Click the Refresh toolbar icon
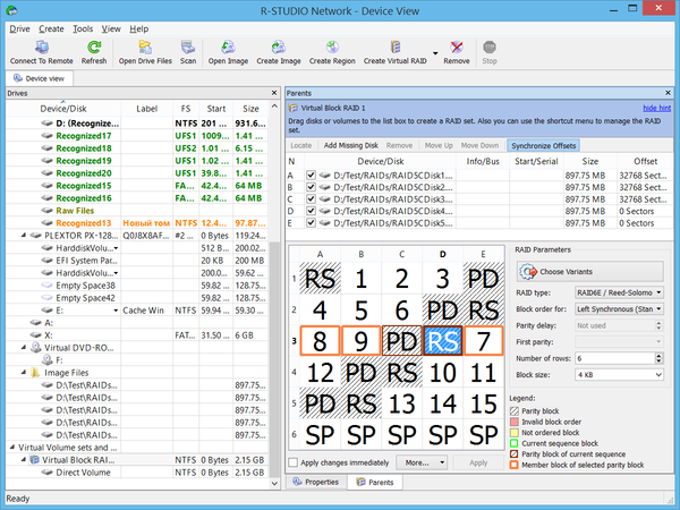 pos(94,47)
